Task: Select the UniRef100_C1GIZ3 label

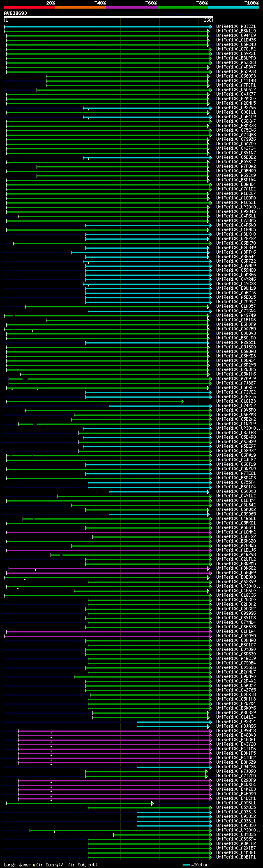Action: [236, 401]
